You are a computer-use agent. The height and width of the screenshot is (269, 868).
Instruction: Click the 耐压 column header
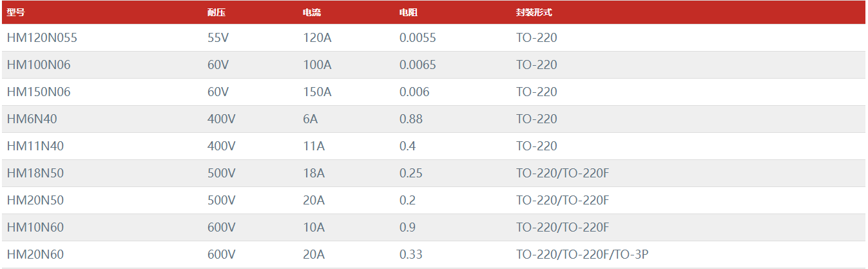click(217, 12)
